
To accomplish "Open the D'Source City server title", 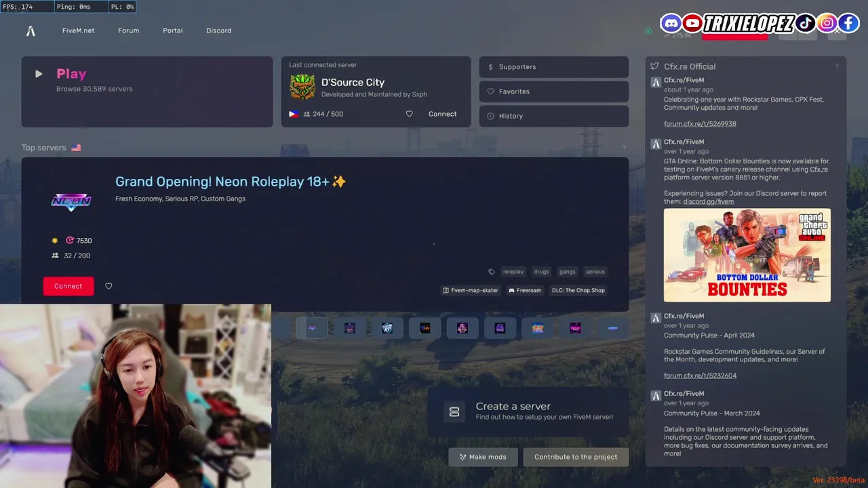I will [353, 82].
